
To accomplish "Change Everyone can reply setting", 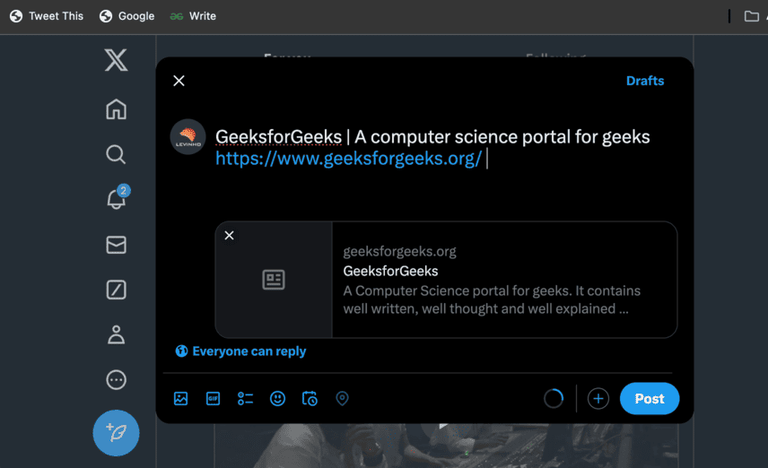I will (240, 351).
